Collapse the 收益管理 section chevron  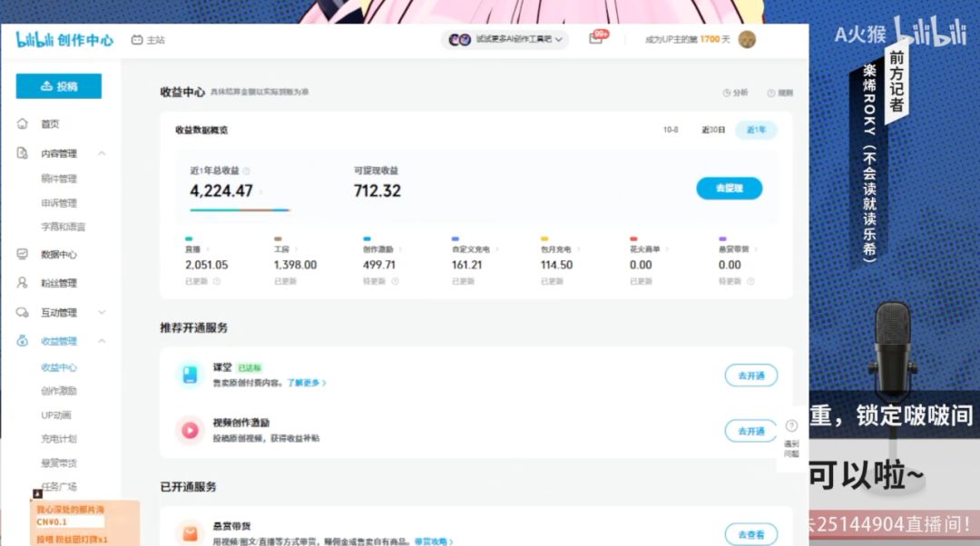(x=102, y=341)
